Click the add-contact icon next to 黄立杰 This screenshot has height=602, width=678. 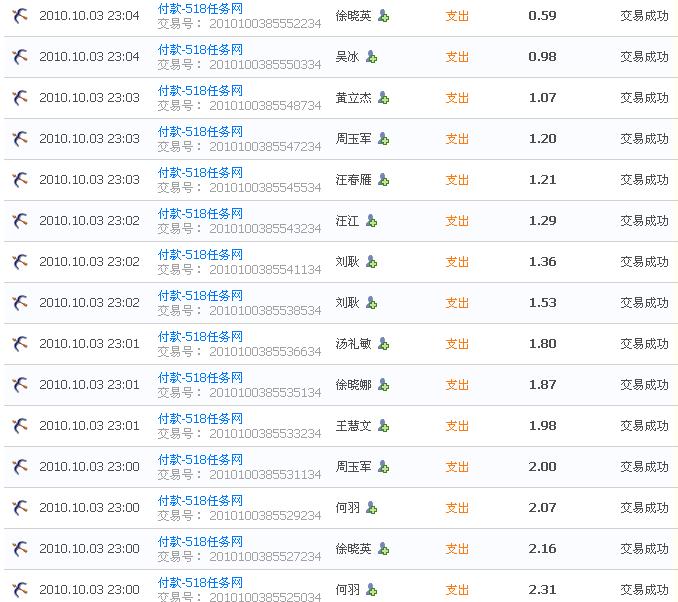[x=383, y=98]
